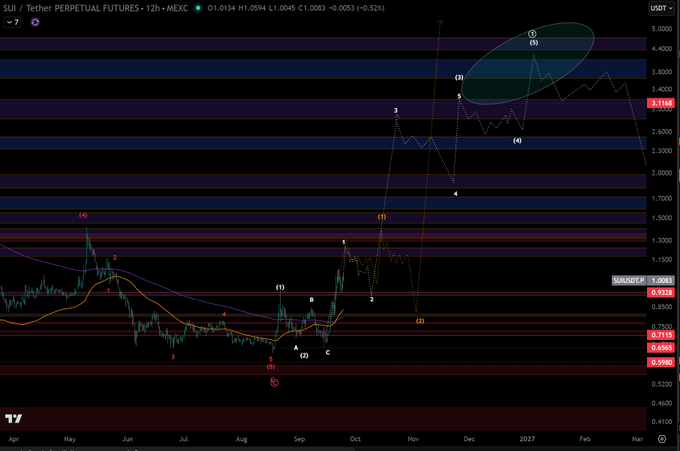680x451 pixels.
Task: Open SUI / Tether PERPETUAL FUTURES symbol title
Action: point(96,8)
